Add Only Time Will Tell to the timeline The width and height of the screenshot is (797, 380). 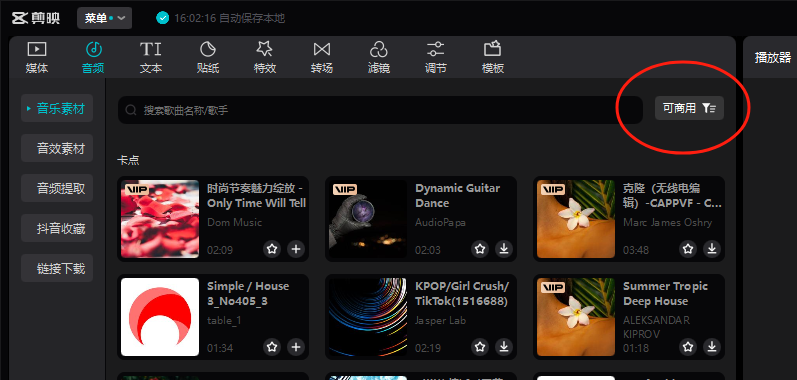pyautogui.click(x=296, y=249)
